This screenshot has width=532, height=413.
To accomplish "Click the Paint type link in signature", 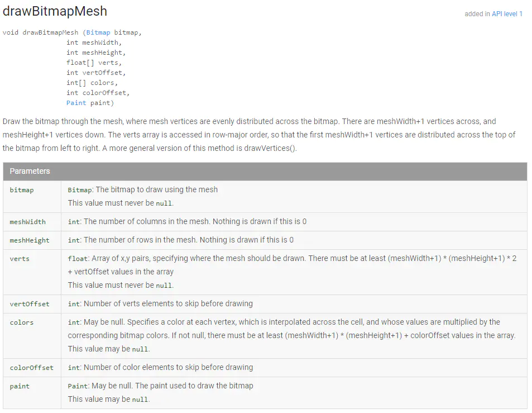I will click(x=76, y=103).
